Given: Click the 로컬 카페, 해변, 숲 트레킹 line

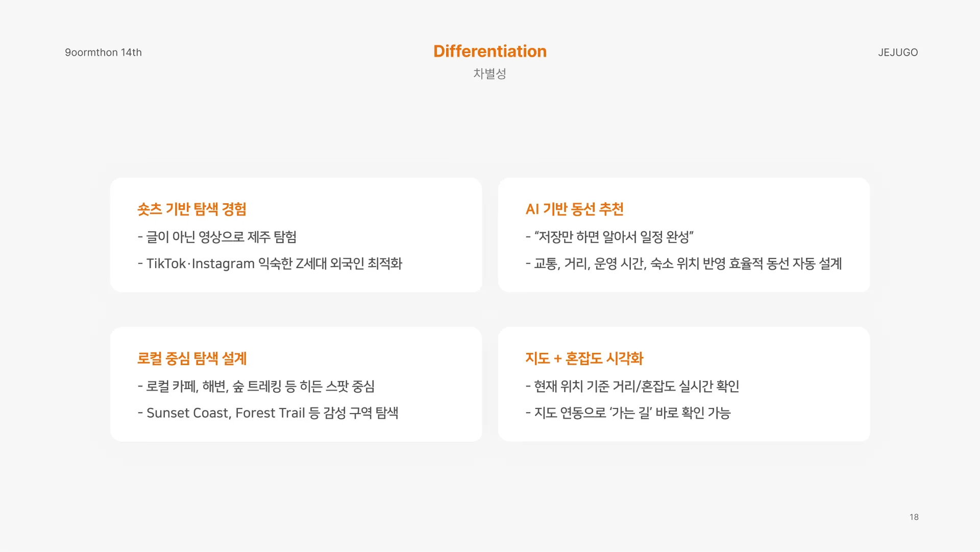Looking at the screenshot, I should click(x=256, y=386).
